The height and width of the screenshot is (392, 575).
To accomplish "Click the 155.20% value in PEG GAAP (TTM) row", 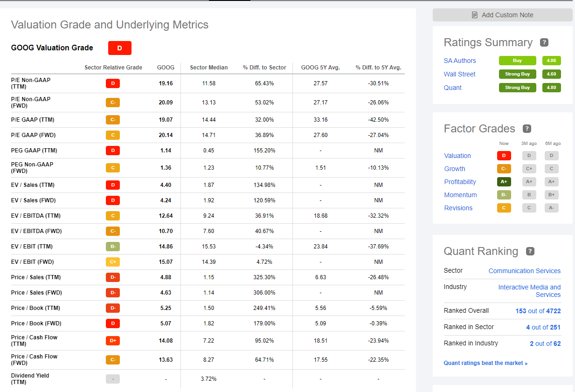I will [264, 151].
